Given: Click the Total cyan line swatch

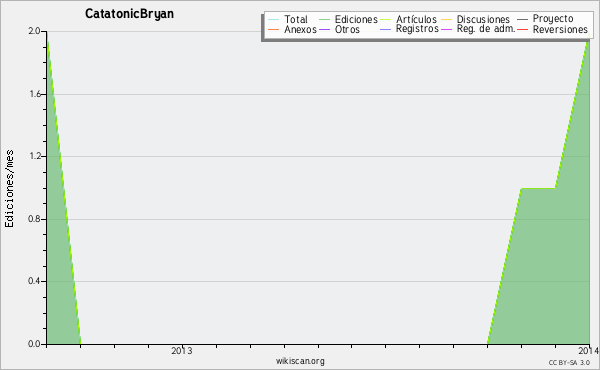Looking at the screenshot, I should pyautogui.click(x=274, y=19).
